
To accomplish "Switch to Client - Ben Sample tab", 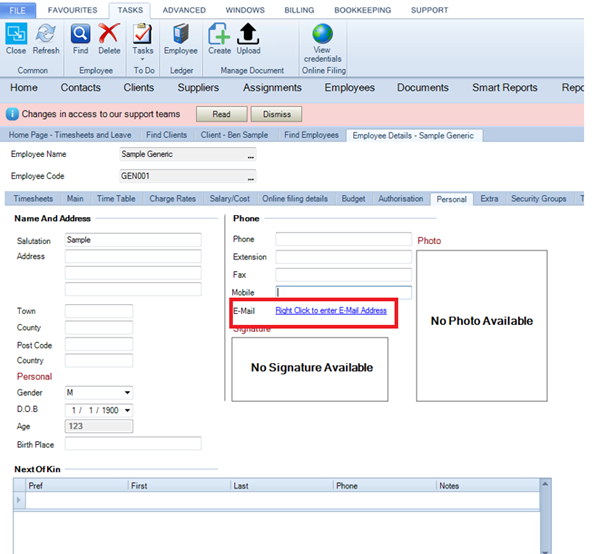I will click(234, 135).
